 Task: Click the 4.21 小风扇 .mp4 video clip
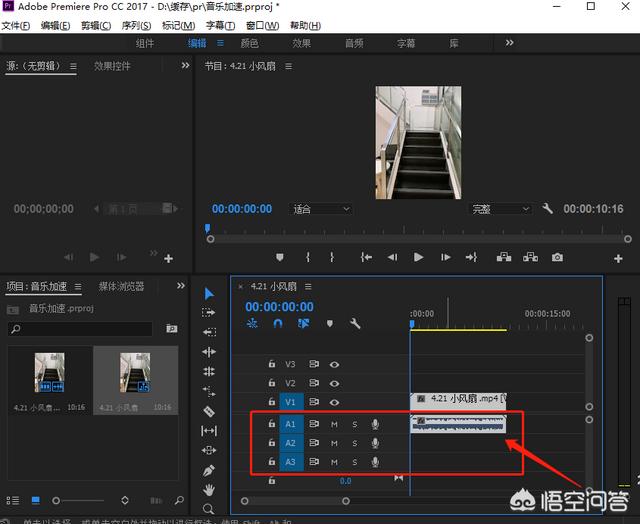tap(460, 399)
